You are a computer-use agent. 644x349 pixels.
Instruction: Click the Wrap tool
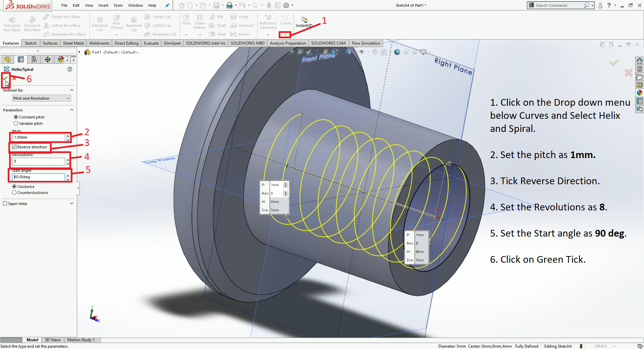(x=239, y=17)
